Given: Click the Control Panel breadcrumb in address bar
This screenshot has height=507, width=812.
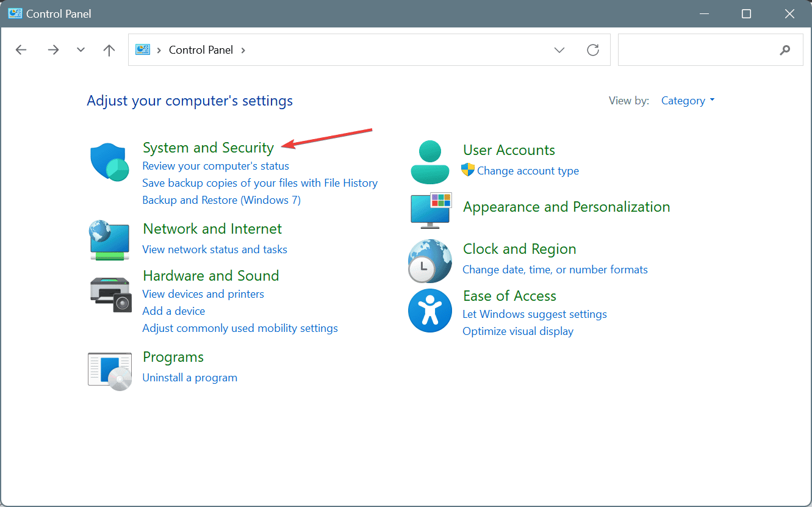Looking at the screenshot, I should coord(201,50).
